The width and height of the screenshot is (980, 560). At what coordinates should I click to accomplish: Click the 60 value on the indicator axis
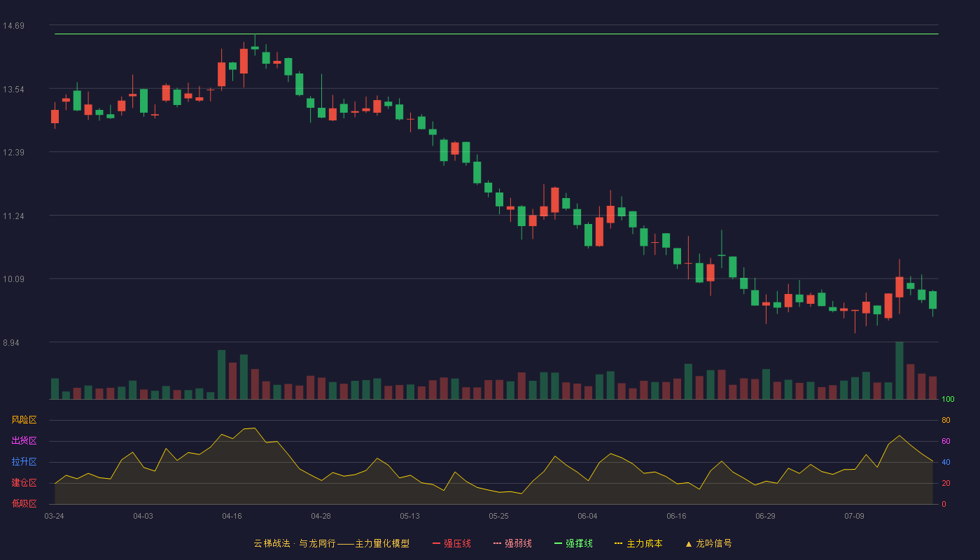pyautogui.click(x=946, y=441)
